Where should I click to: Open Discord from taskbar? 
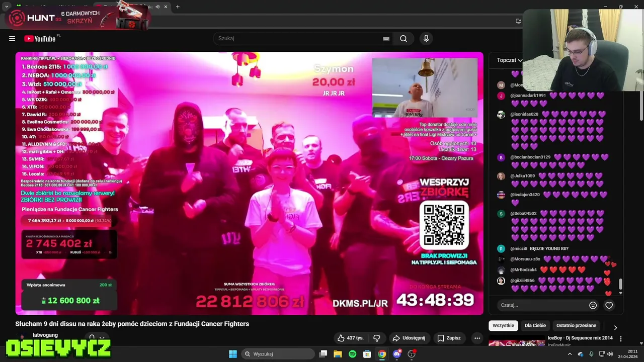click(x=397, y=354)
